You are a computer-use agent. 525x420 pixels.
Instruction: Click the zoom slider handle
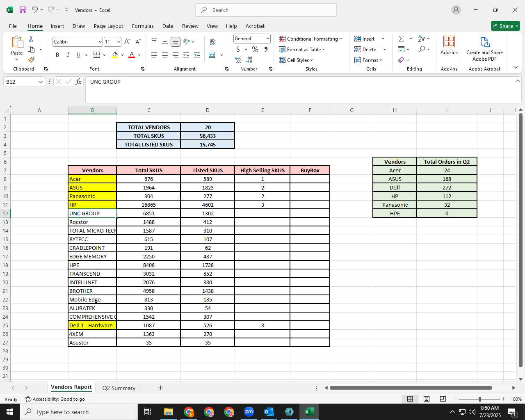click(x=479, y=399)
